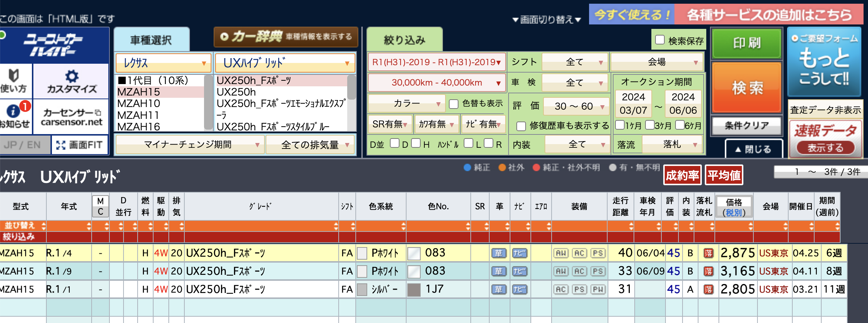Open the 使い方 usage guide icon
Image resolution: width=868 pixels, height=323 pixels.
point(14,80)
